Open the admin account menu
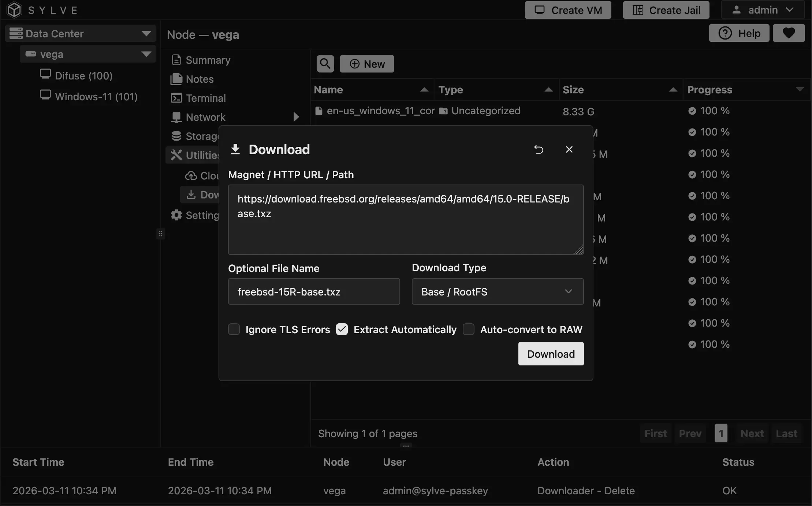Screen dimensions: 812x506 click(763, 10)
